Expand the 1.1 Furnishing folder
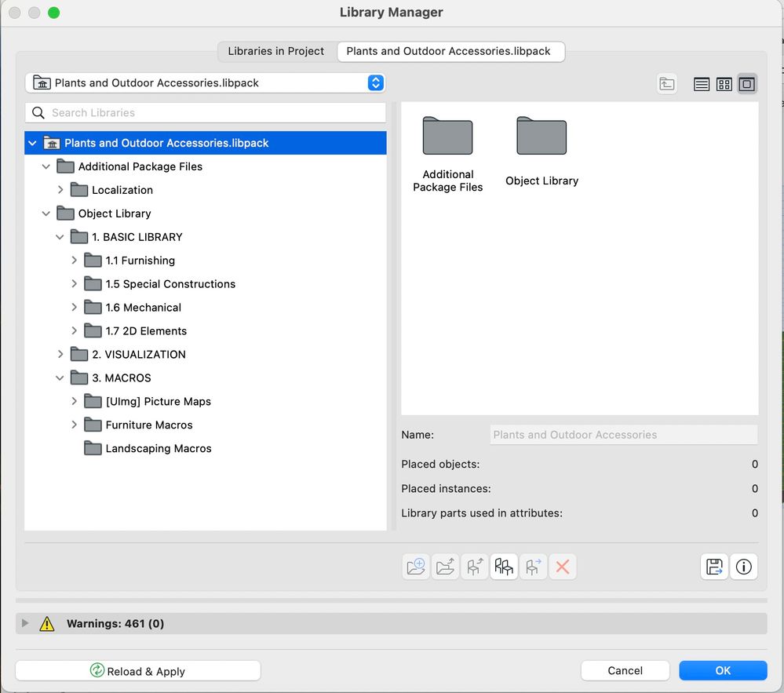This screenshot has width=784, height=693. pos(74,261)
